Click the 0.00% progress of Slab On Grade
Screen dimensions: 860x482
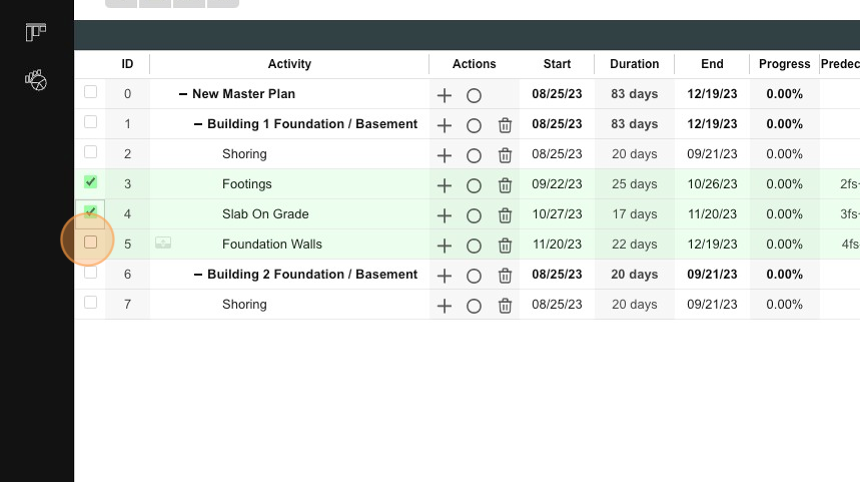pyautogui.click(x=784, y=214)
